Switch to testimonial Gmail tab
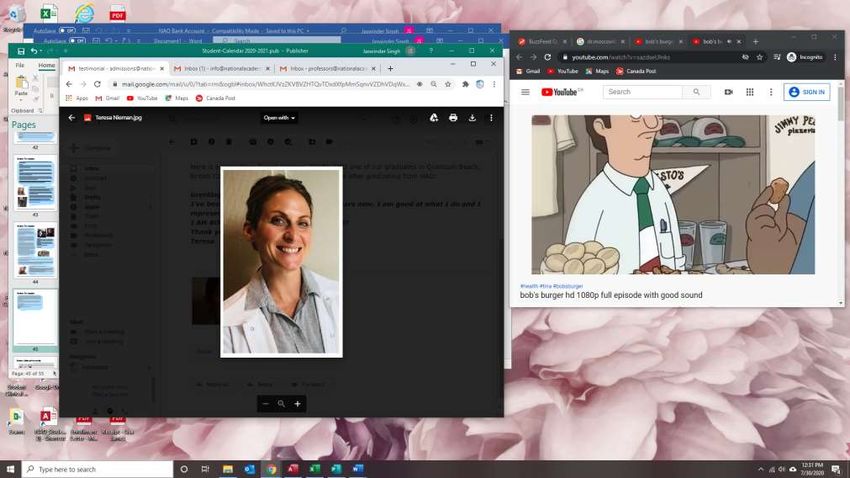 point(116,69)
